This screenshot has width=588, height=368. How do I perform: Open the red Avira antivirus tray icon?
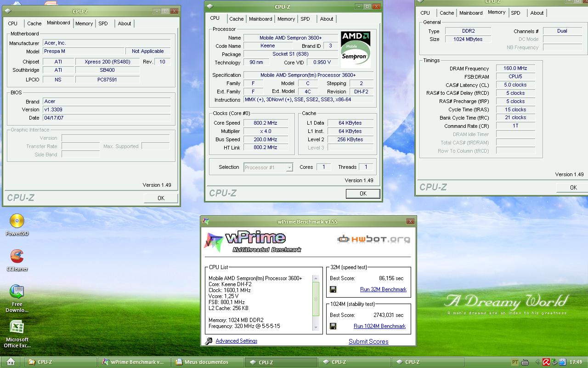pos(546,362)
